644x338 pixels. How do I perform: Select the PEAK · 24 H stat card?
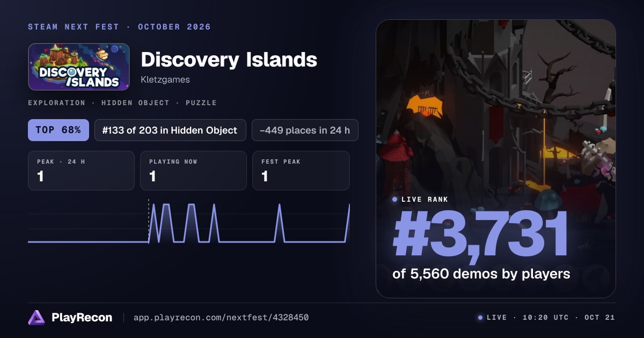click(81, 171)
